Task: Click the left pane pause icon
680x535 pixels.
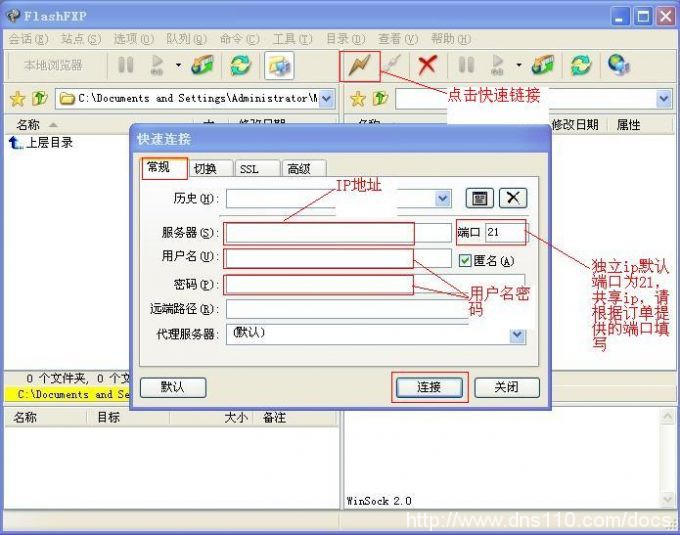Action: [x=126, y=66]
